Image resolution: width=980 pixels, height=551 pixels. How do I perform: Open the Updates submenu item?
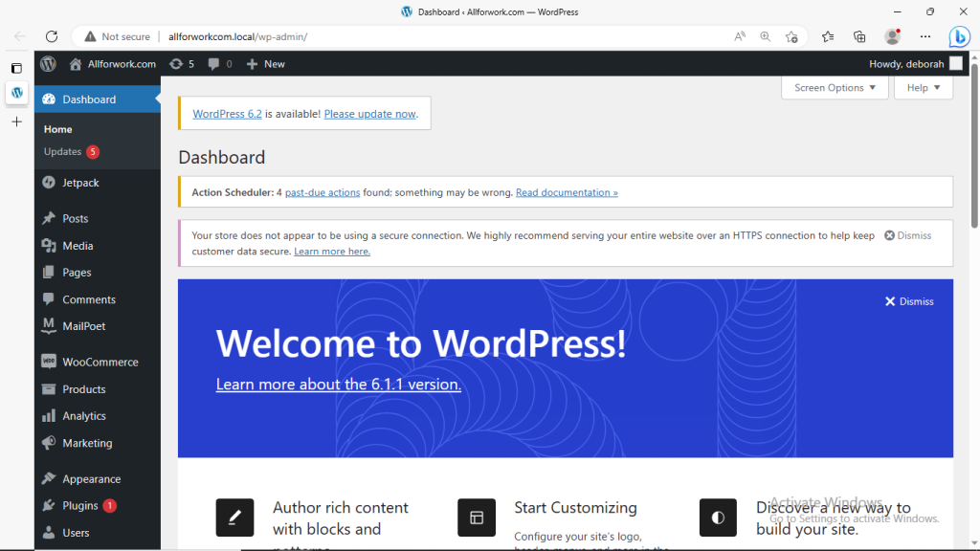click(62, 152)
